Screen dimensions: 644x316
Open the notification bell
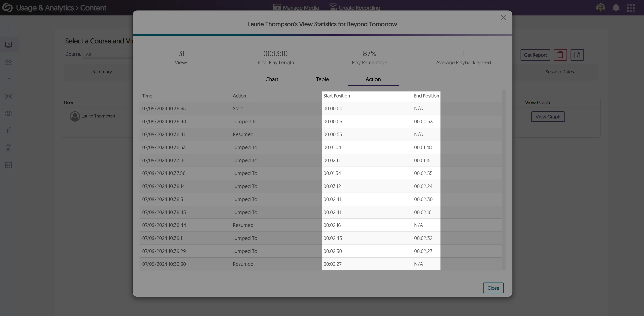(x=616, y=7)
